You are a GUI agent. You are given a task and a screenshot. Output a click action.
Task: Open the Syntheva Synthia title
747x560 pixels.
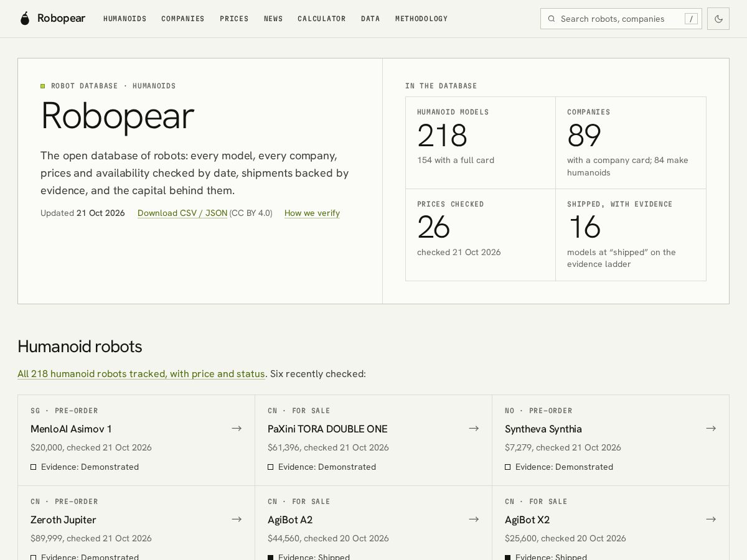[x=543, y=429]
